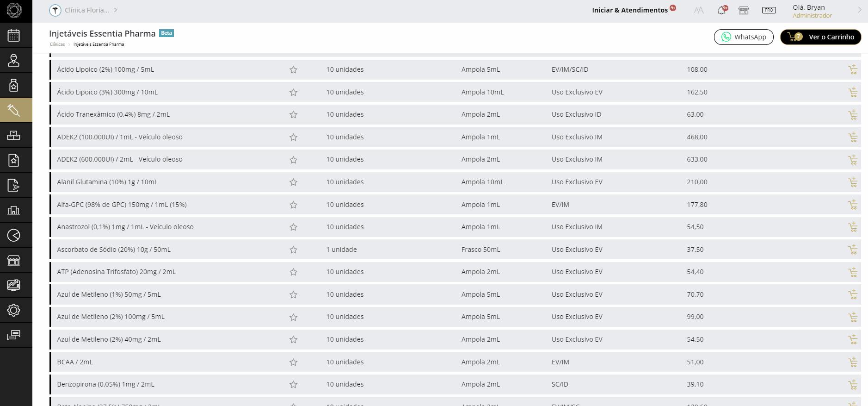Expand the Clínica Floria selector chevron
This screenshot has height=406, width=868.
tap(116, 10)
